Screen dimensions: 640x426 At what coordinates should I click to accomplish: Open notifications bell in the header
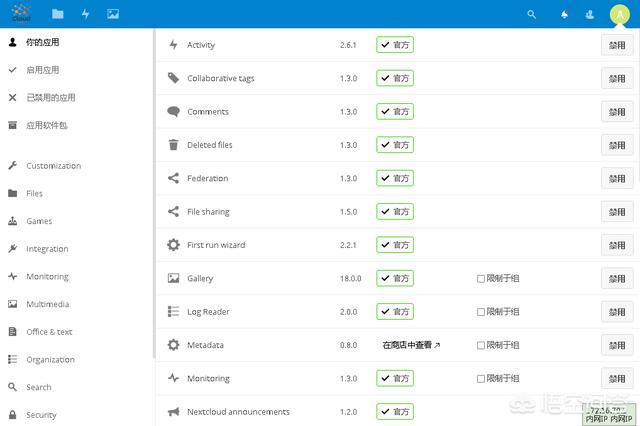[x=564, y=15]
